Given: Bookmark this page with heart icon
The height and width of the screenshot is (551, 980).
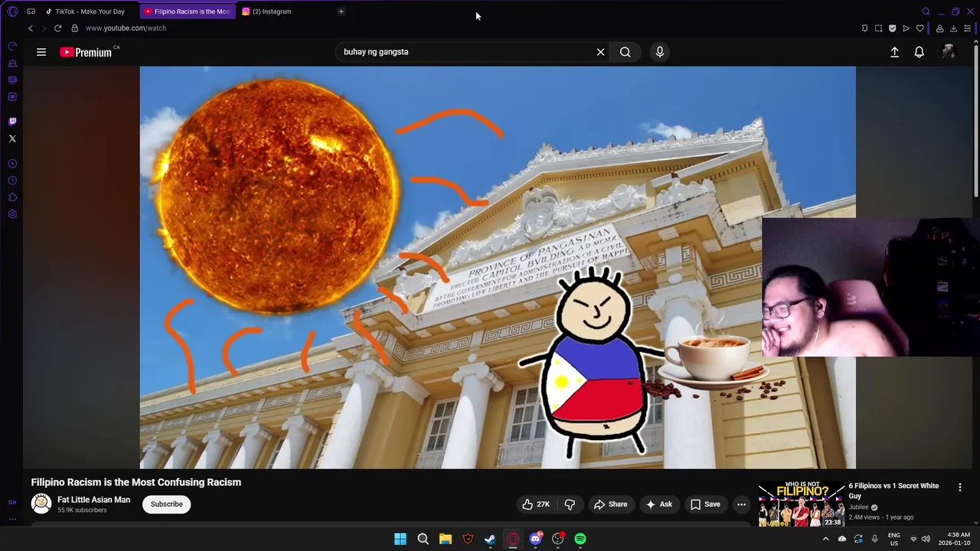Looking at the screenshot, I should (920, 28).
